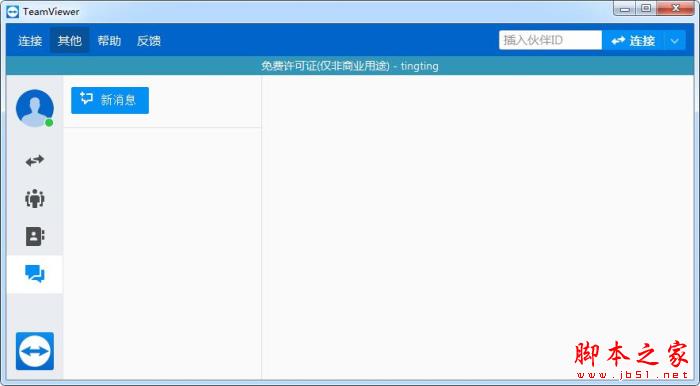Open the Computers & Contacts address book
700x386 pixels.
(x=34, y=236)
